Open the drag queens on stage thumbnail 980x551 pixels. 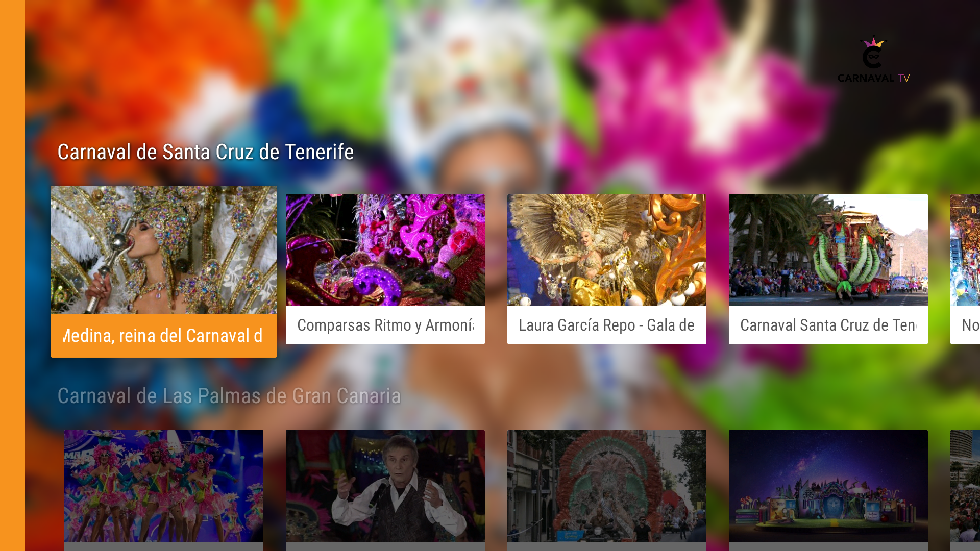tap(164, 486)
